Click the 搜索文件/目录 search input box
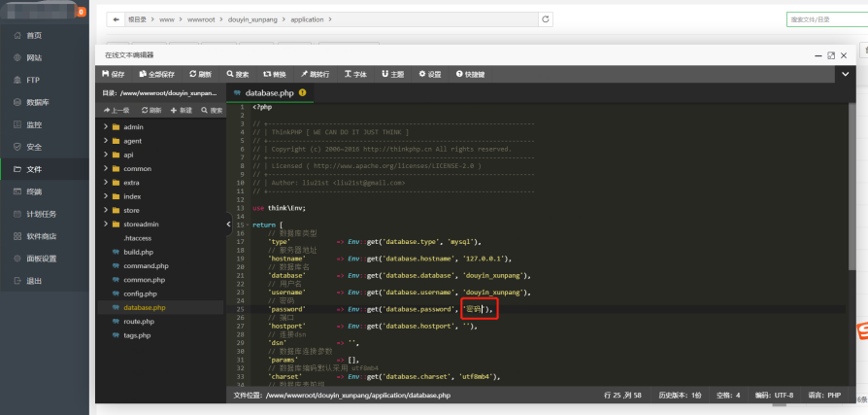Image resolution: width=868 pixels, height=415 pixels. pos(823,18)
